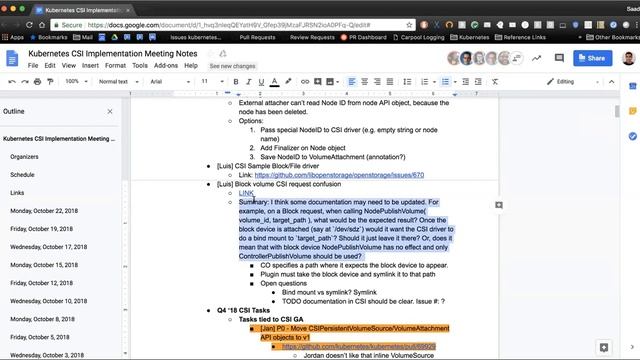
Task: Toggle underline formatting
Action: tap(261, 82)
